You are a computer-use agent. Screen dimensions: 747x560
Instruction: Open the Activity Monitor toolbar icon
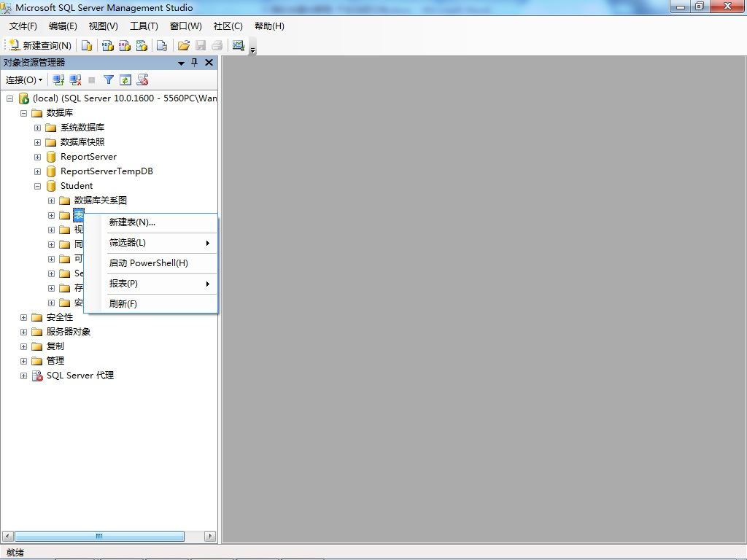239,45
